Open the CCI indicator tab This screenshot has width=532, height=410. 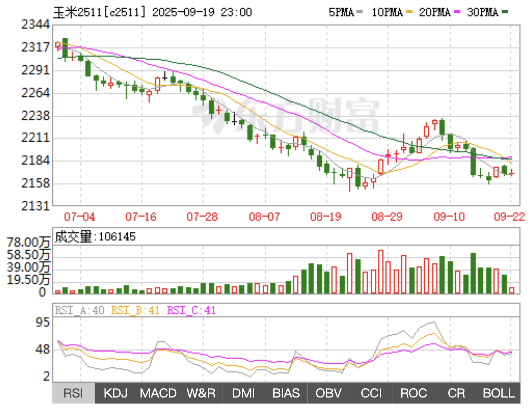coord(371,393)
